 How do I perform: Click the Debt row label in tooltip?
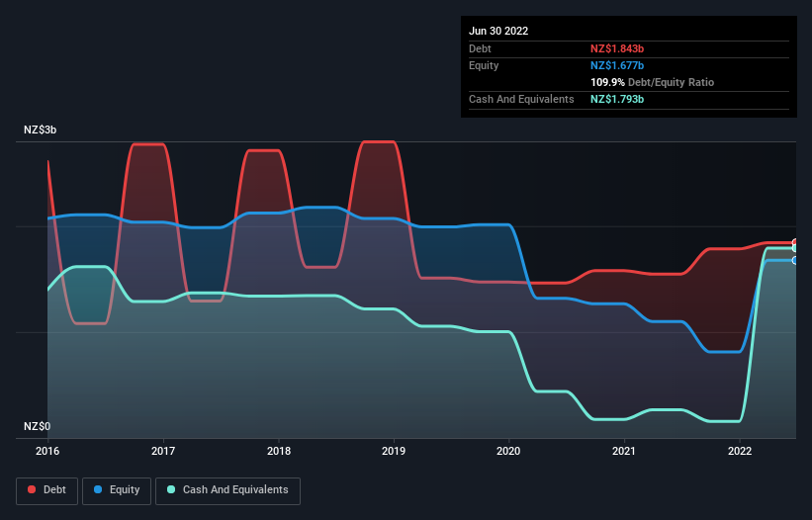point(480,48)
